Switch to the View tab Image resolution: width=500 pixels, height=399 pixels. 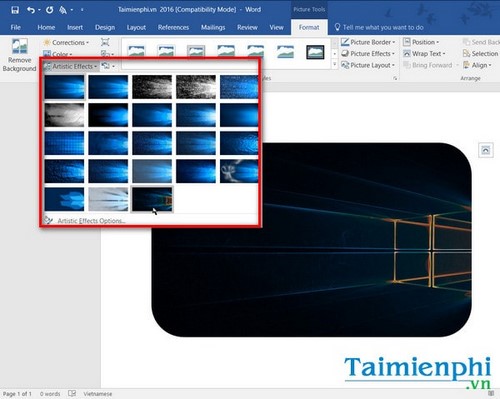276,27
